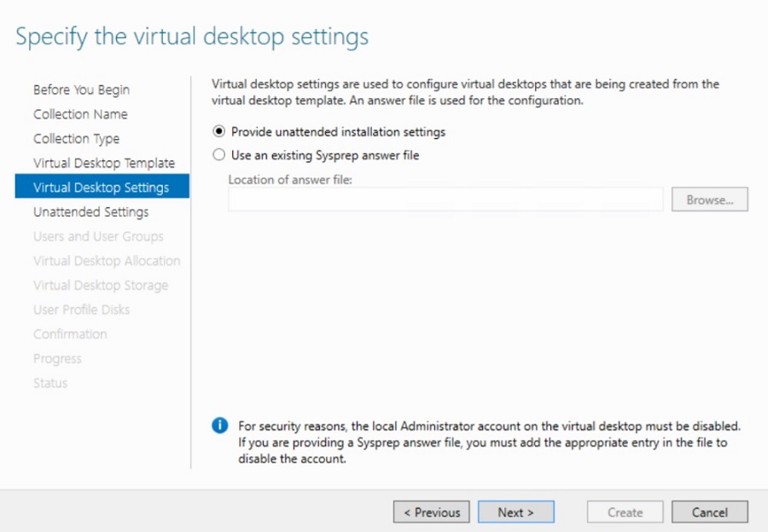Open the Collection Type step
768x532 pixels.
click(x=77, y=138)
